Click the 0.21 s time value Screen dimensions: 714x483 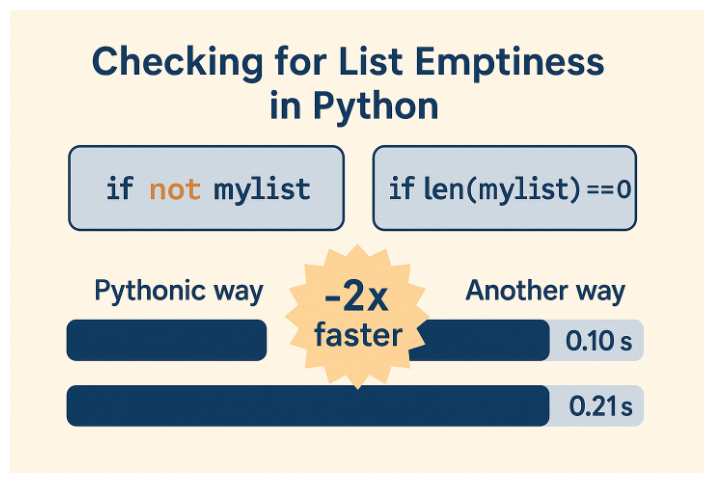601,406
